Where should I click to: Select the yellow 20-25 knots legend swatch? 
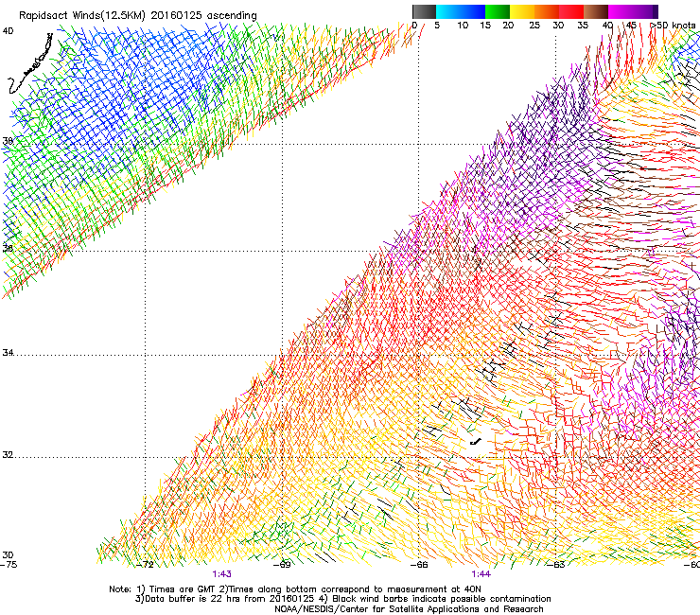coord(522,11)
